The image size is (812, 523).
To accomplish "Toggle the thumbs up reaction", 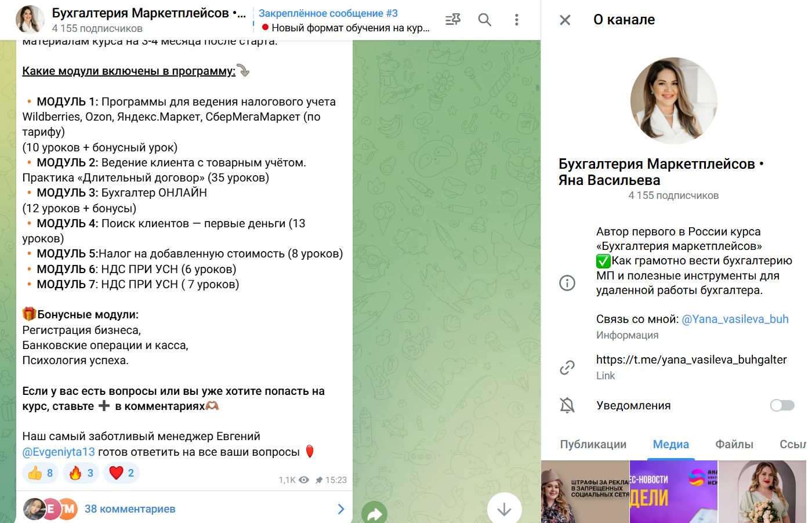I will pos(41,473).
